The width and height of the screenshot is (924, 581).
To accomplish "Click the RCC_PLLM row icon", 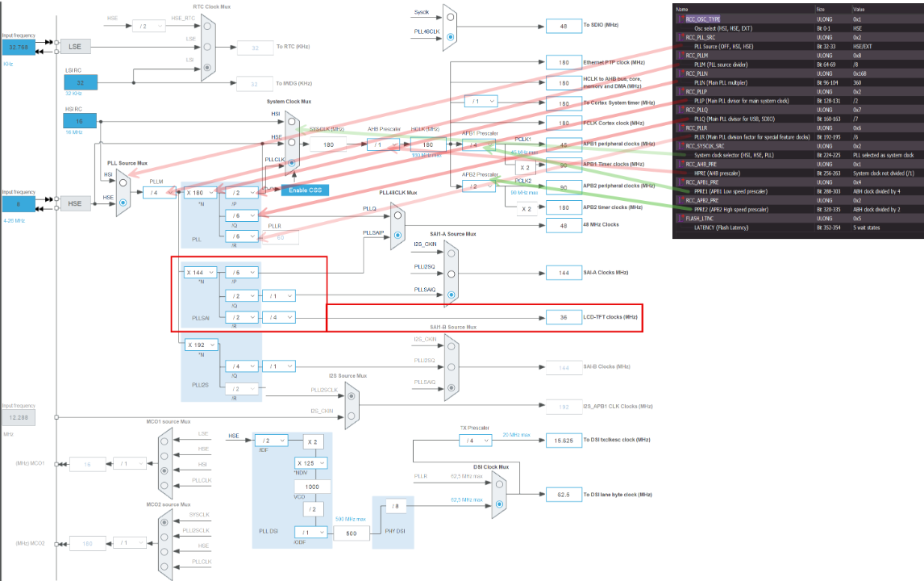I will [x=680, y=55].
